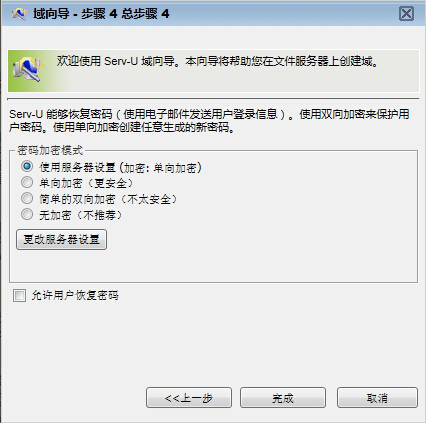Click the 允许用户恢复密码 label text
Image resolution: width=426 pixels, height=423 pixels.
[75, 295]
